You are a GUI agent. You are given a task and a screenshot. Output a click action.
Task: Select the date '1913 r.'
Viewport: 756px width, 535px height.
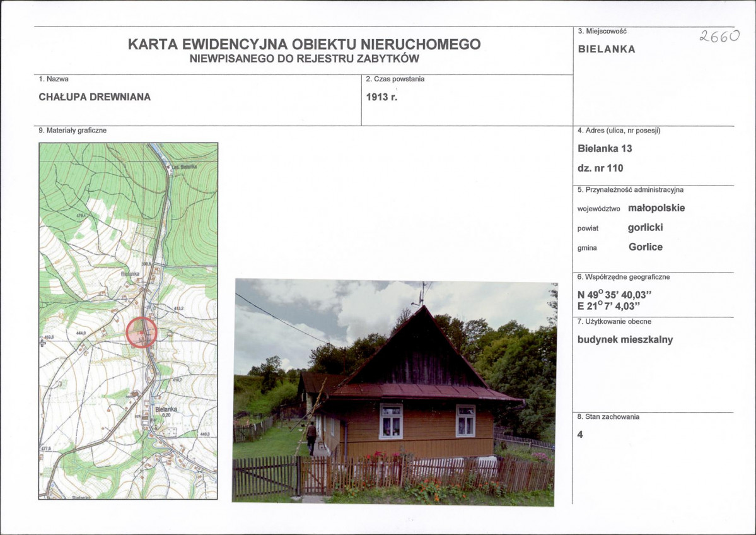[x=382, y=97]
